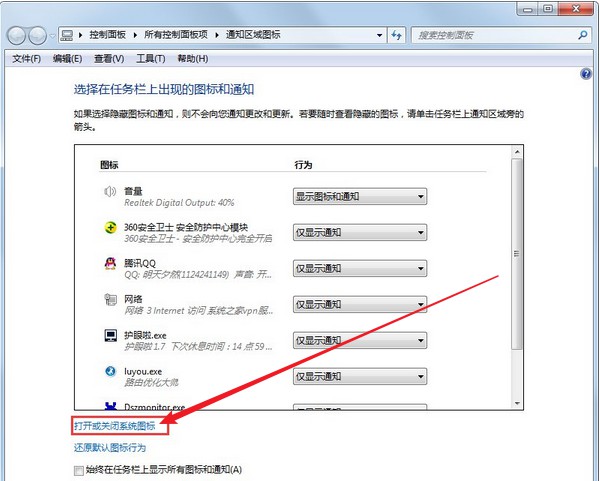Click the luyou.exe icon
The image size is (600, 481).
click(110, 372)
